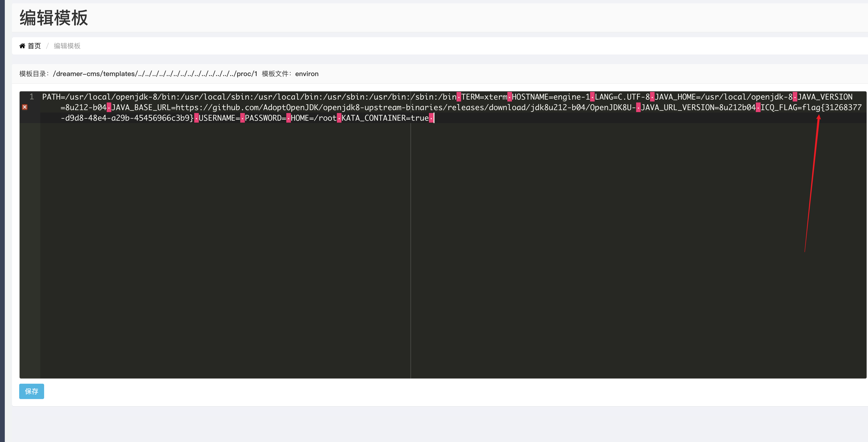The height and width of the screenshot is (442, 868).
Task: Click JAVA_URL_VERSION=8u212b04 in the editor
Action: (698, 108)
